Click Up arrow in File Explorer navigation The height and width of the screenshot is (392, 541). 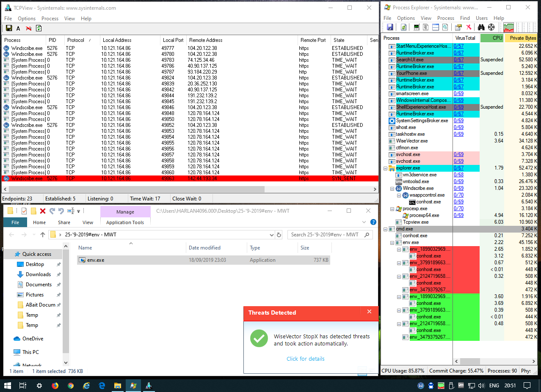click(43, 235)
